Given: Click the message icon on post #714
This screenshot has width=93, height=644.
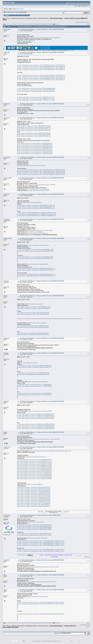Looking at the screenshot, I should tap(18, 402).
